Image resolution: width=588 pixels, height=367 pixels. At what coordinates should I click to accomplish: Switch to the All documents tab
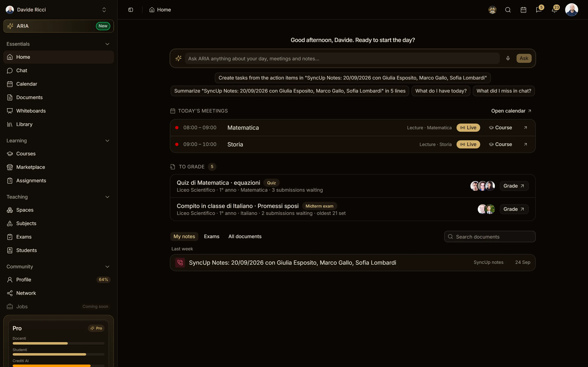[x=245, y=237]
